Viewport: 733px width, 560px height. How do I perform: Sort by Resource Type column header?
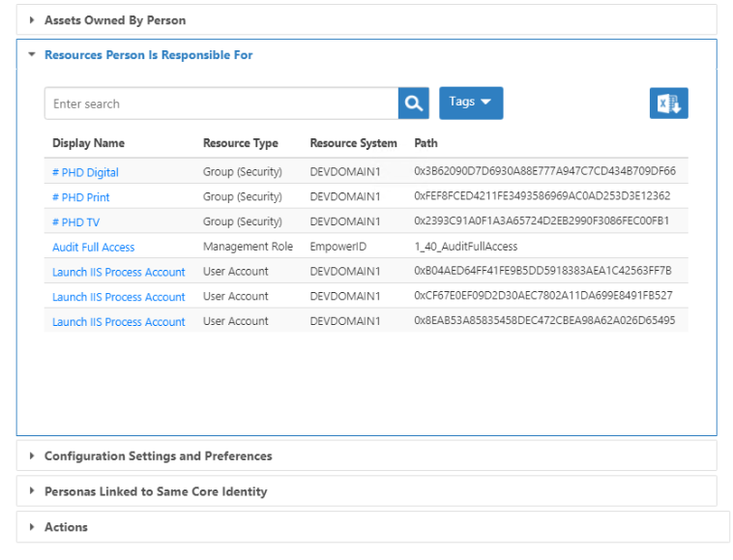(x=240, y=143)
